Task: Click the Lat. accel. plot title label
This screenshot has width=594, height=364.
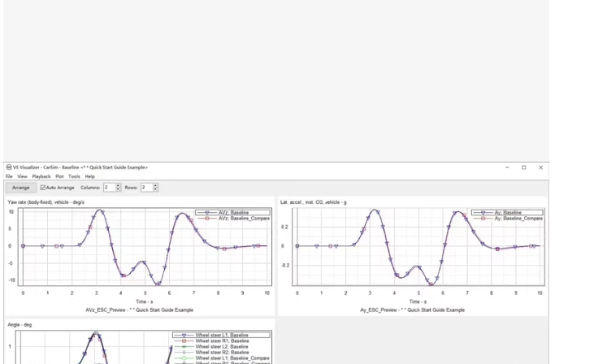Action: click(x=314, y=202)
